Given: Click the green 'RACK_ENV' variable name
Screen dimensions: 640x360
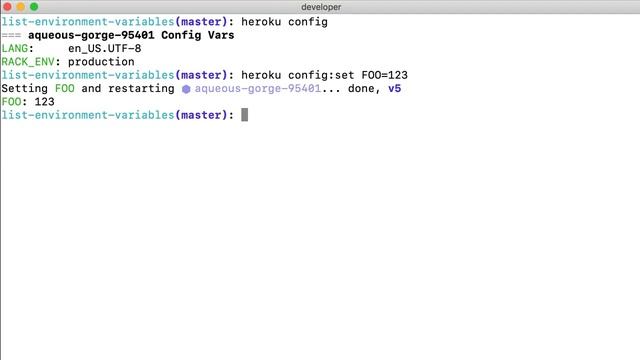Looking at the screenshot, I should coord(28,62).
